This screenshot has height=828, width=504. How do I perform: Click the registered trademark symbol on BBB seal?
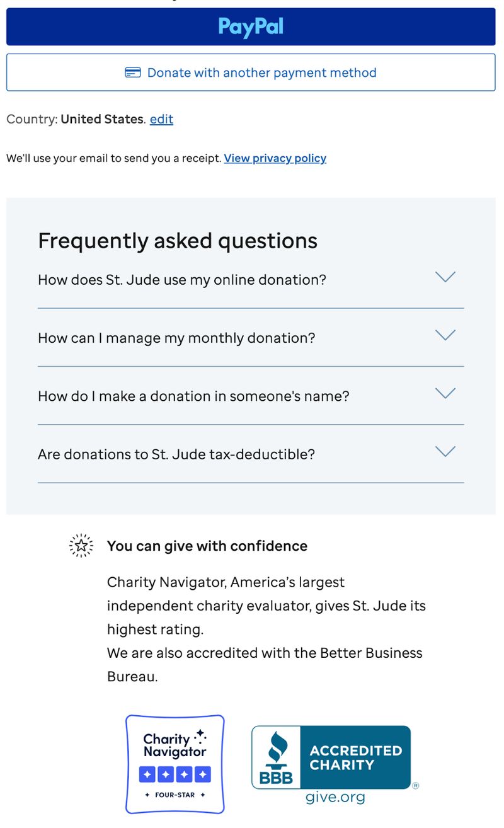pyautogui.click(x=415, y=786)
